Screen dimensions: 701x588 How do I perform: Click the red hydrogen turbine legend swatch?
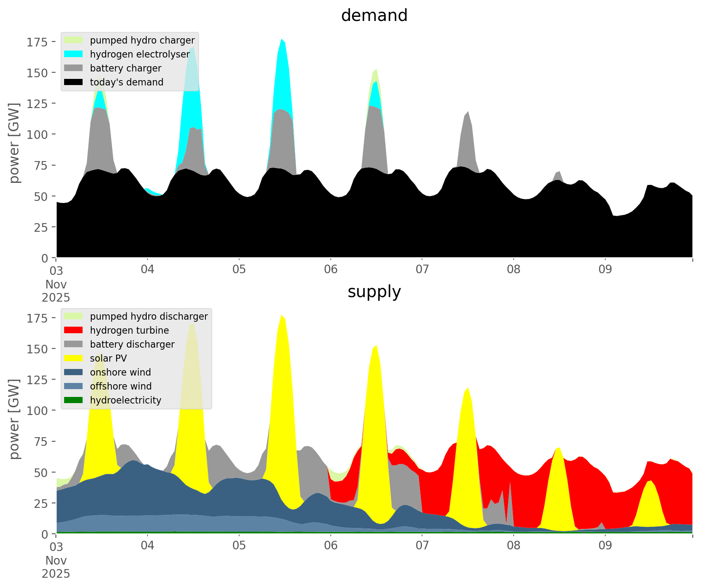[74, 330]
